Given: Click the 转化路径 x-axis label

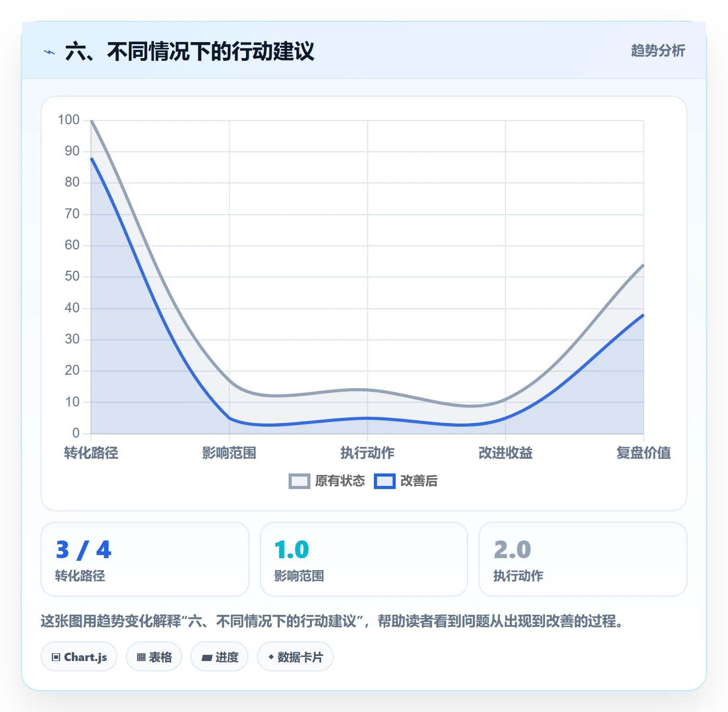Looking at the screenshot, I should click(91, 453).
